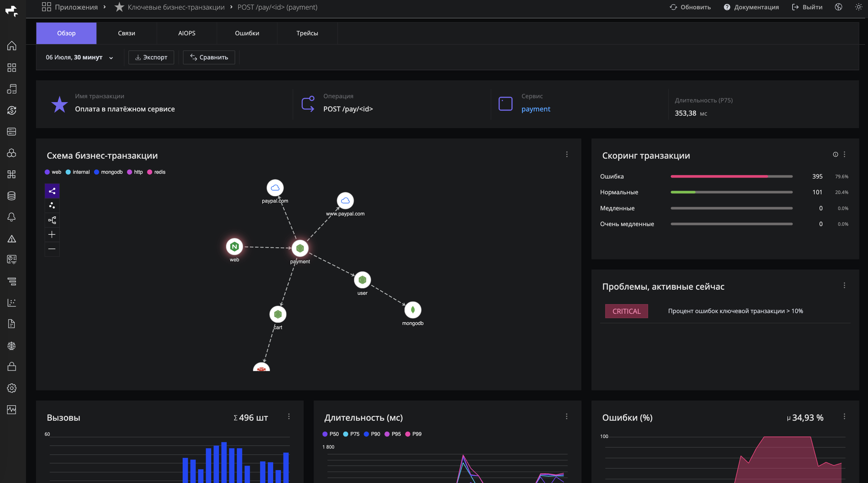Open the payment service link
The image size is (868, 483).
click(x=536, y=109)
